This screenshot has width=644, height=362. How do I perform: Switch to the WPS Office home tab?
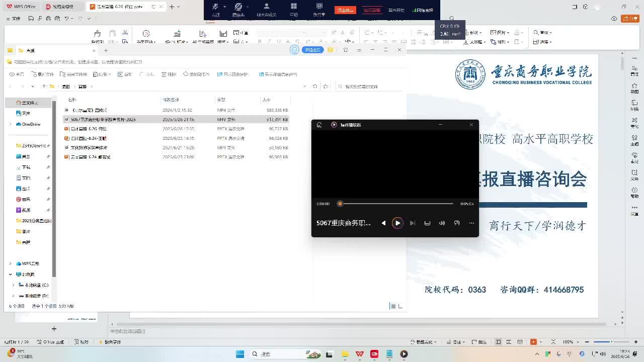[x=21, y=7]
